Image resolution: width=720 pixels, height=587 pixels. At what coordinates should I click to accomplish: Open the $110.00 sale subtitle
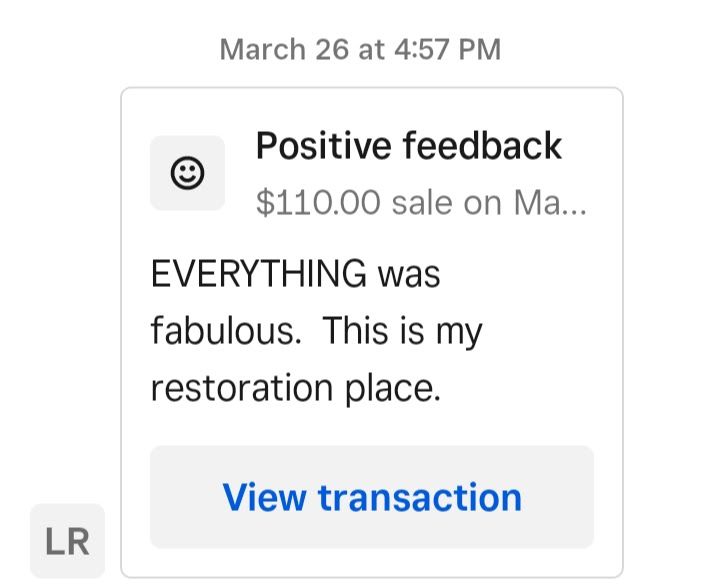coord(421,203)
